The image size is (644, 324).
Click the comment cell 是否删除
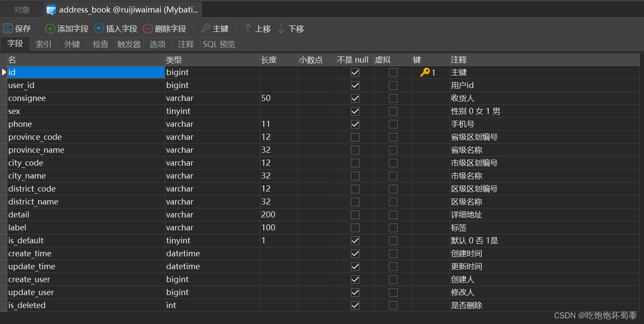[545, 305]
